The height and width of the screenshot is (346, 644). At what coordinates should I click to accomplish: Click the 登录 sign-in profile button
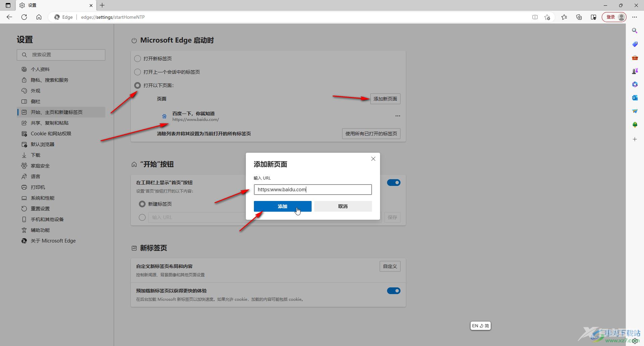tap(614, 17)
